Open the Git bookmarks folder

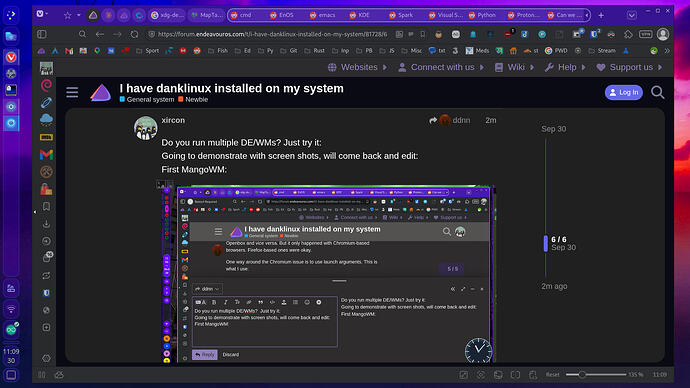click(289, 51)
